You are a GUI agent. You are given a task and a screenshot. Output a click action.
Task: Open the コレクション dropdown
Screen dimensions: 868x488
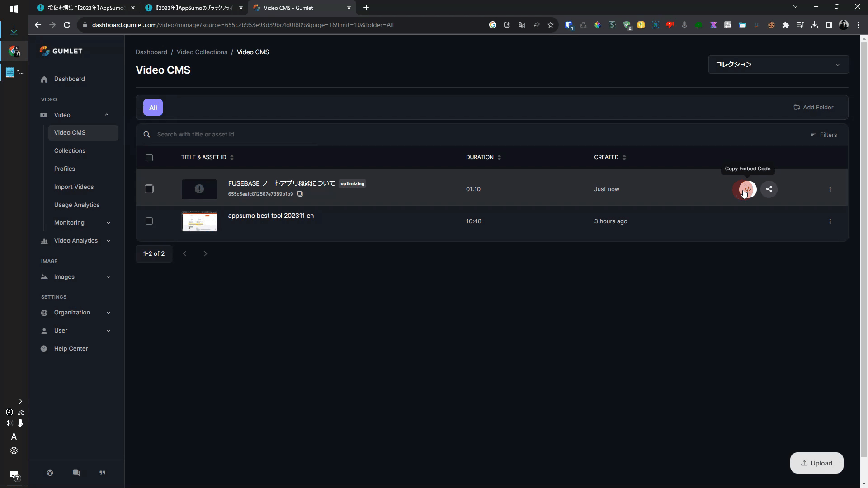click(778, 65)
